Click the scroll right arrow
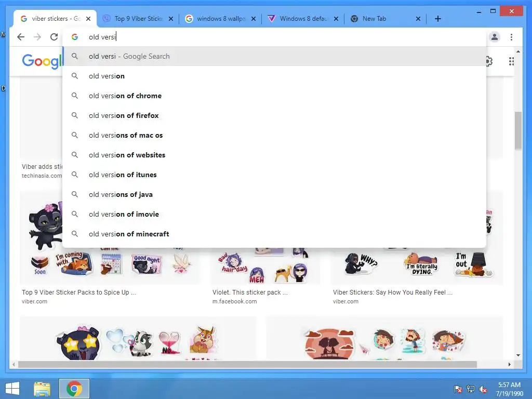 (509, 364)
